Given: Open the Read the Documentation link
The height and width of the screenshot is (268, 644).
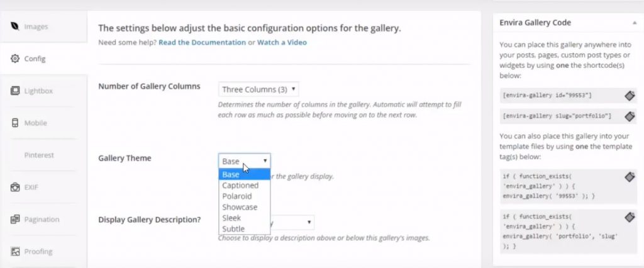Looking at the screenshot, I should [x=202, y=42].
